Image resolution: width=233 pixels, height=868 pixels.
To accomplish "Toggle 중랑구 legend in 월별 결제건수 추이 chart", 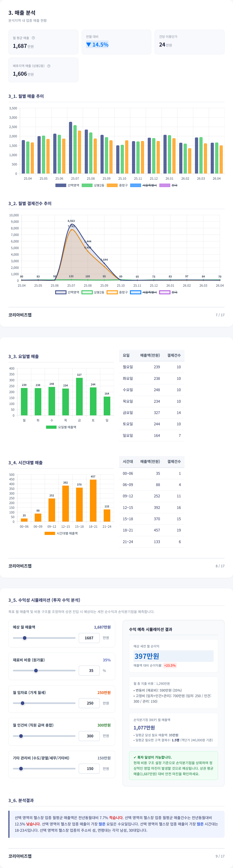I will pyautogui.click(x=117, y=292).
